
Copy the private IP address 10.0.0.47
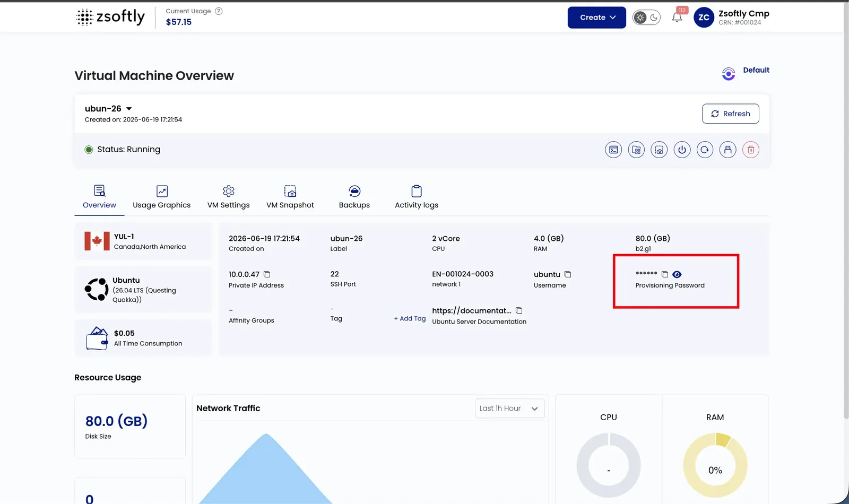267,274
